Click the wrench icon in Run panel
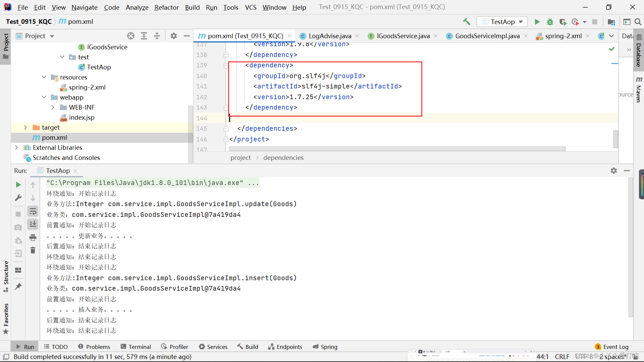Screen dimensions: 644x362 18,198
